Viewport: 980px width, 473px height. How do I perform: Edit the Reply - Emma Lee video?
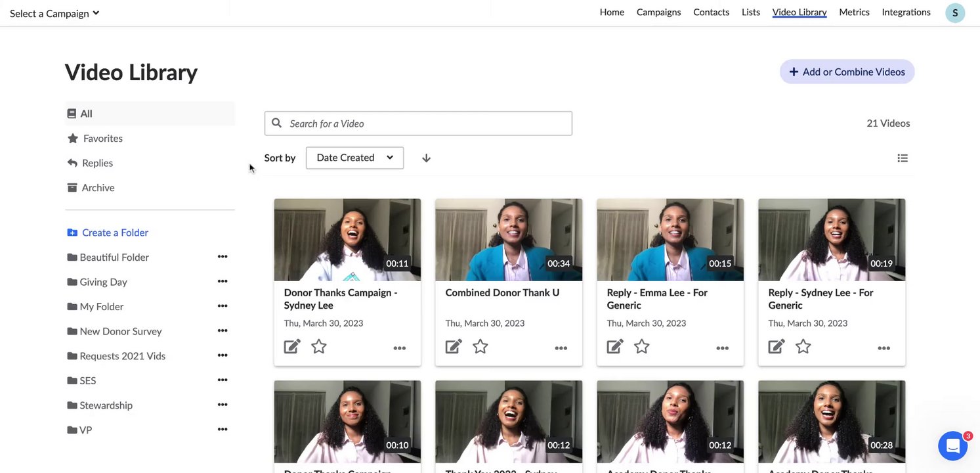615,346
